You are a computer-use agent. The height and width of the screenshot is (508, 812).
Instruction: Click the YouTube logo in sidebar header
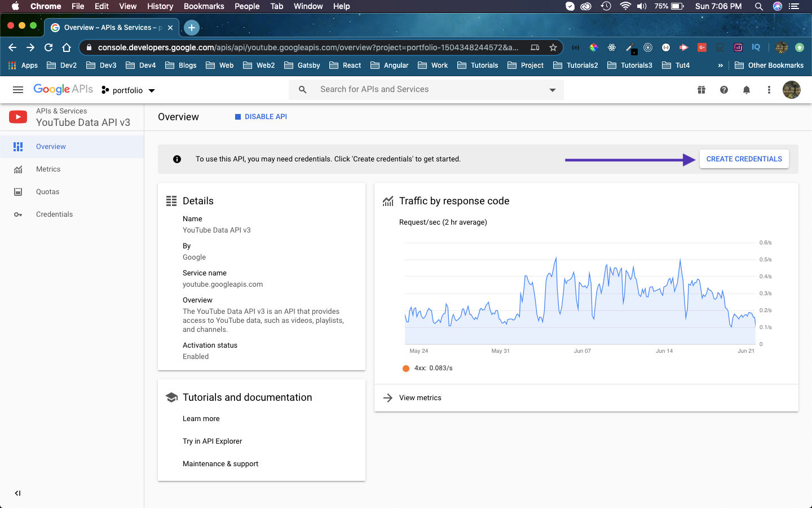18,117
